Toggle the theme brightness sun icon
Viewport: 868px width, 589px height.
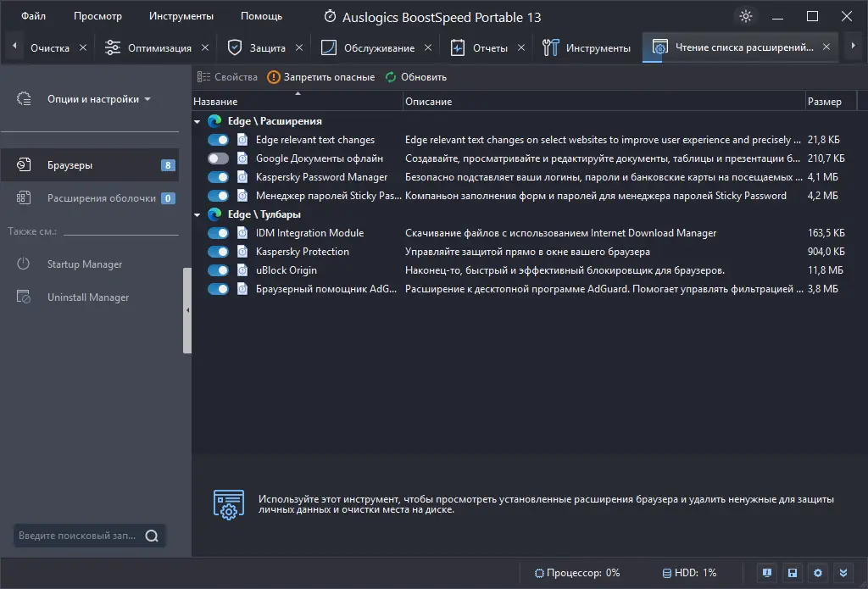pyautogui.click(x=746, y=16)
